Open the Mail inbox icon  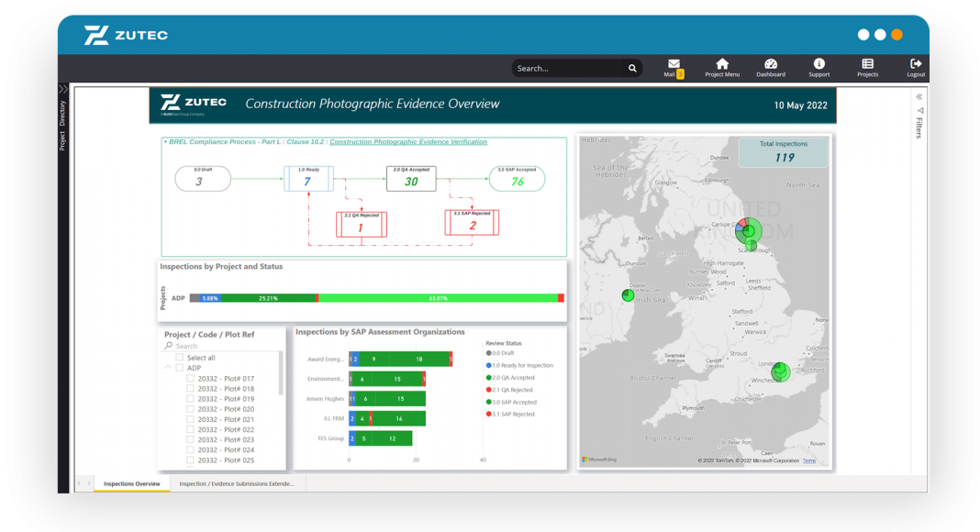[674, 65]
